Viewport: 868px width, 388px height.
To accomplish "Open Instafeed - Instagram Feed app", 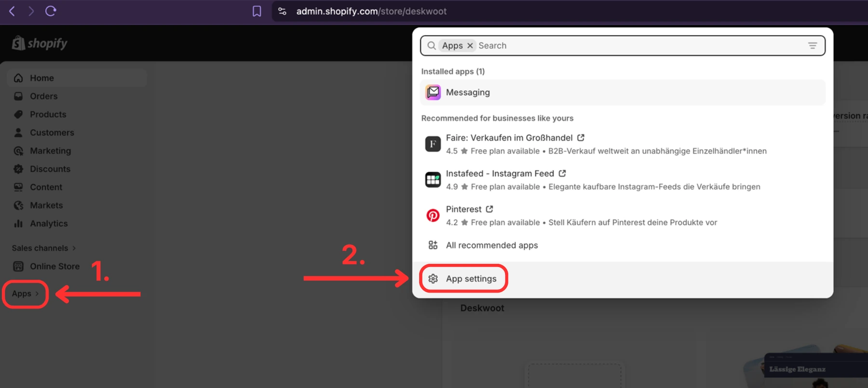I will [x=500, y=174].
